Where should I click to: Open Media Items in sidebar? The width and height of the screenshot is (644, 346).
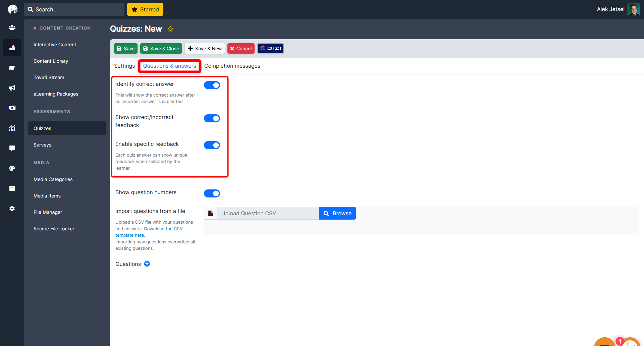click(x=47, y=196)
